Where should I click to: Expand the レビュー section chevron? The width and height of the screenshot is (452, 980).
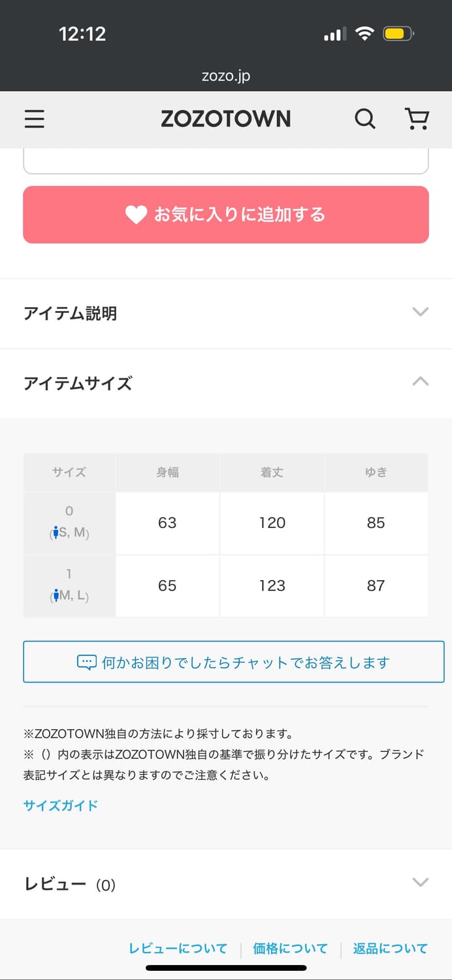click(x=421, y=883)
